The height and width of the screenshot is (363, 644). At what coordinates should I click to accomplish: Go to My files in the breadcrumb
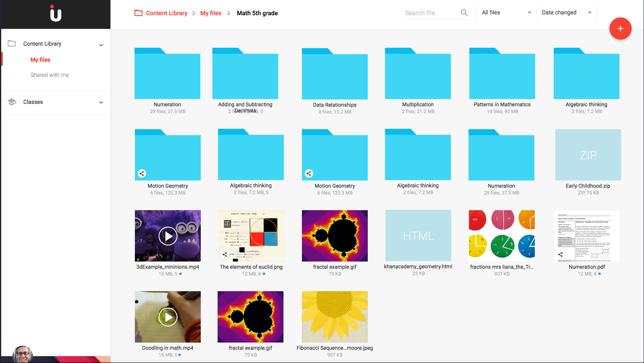211,13
